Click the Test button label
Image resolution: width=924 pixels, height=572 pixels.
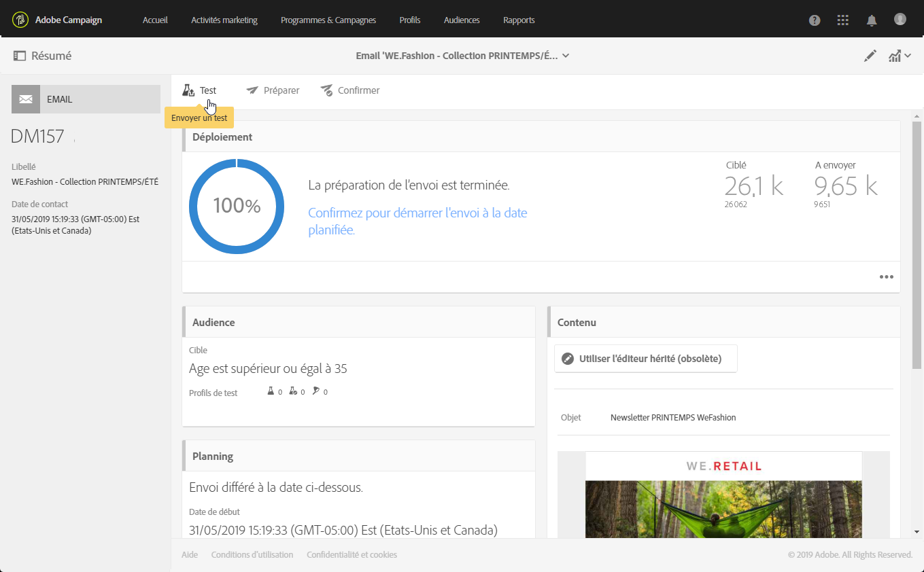pyautogui.click(x=208, y=90)
